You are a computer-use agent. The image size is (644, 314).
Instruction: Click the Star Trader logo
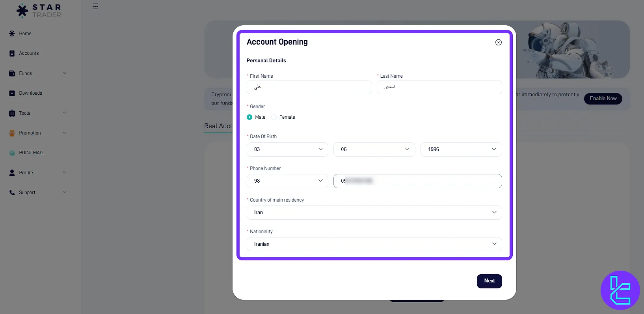(x=39, y=11)
